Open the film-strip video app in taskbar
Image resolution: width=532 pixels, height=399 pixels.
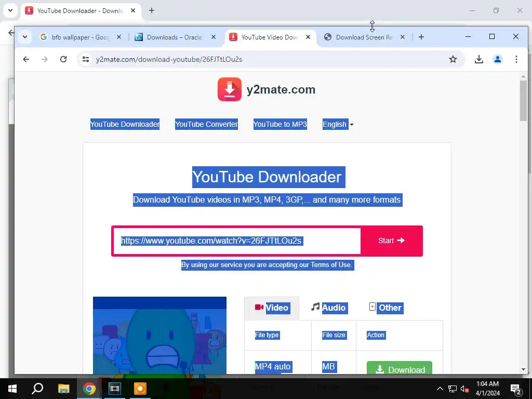(115, 389)
